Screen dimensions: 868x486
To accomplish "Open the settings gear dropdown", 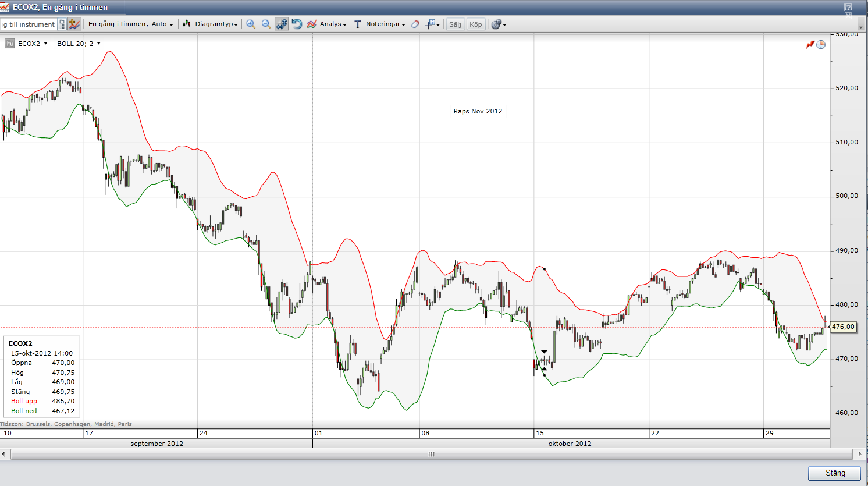I will [499, 24].
